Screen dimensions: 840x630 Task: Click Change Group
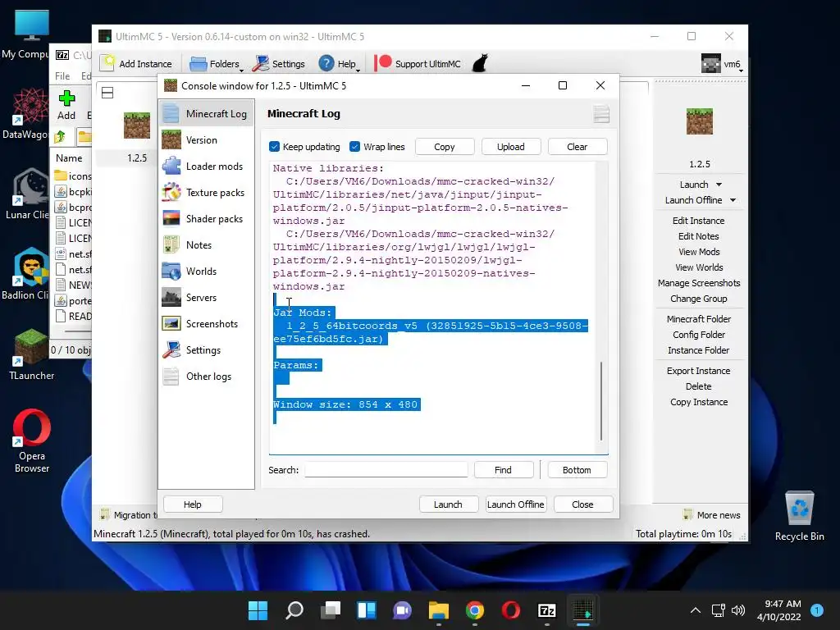(x=699, y=299)
